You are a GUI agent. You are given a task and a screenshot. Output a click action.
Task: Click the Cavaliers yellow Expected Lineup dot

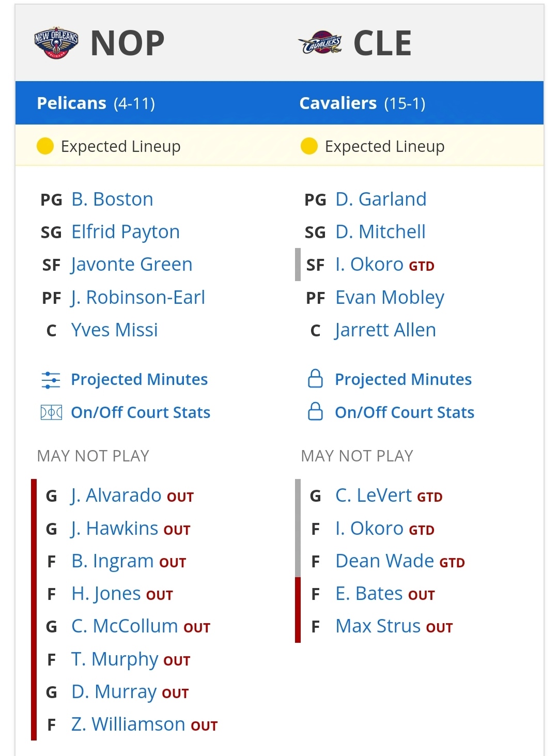309,146
